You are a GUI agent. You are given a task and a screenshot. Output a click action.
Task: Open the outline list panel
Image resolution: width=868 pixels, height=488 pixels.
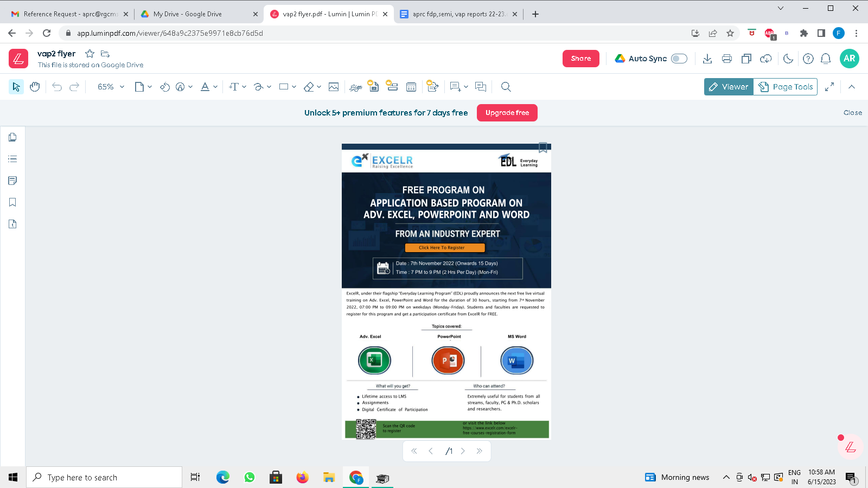12,159
